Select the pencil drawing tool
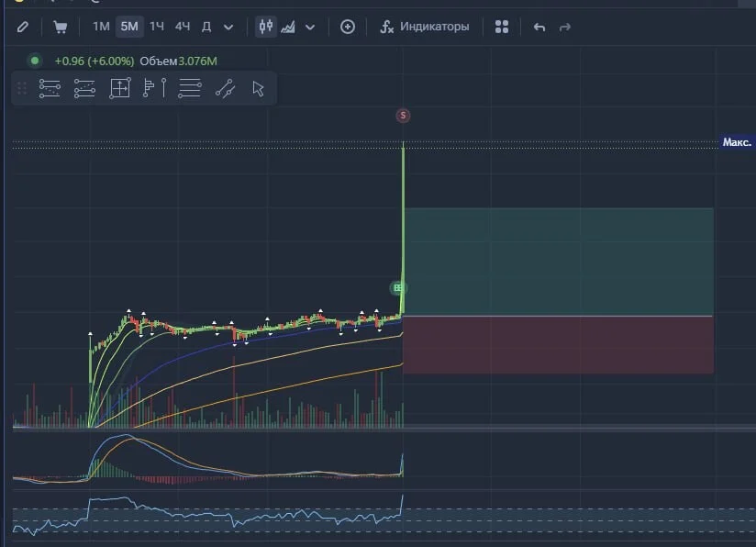Viewport: 756px width, 547px height. tap(23, 27)
